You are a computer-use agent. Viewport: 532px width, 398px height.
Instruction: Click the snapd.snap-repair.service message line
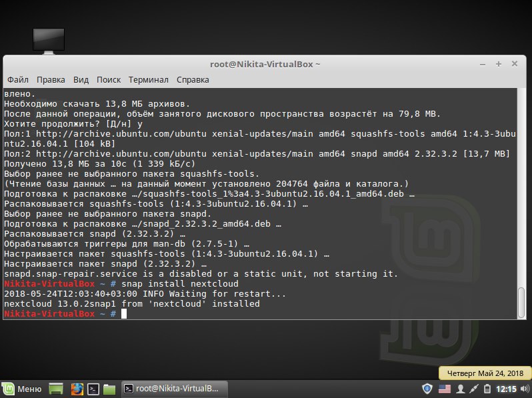click(x=201, y=274)
